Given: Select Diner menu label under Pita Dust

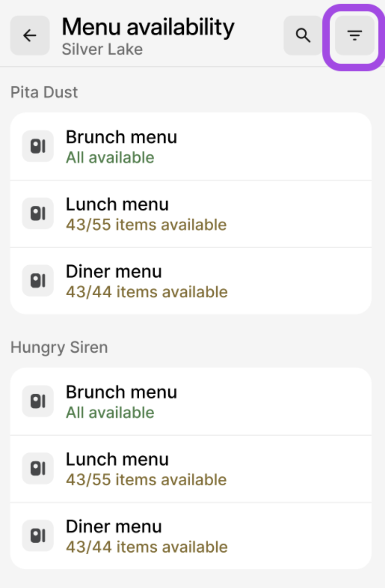Looking at the screenshot, I should coord(114,272).
